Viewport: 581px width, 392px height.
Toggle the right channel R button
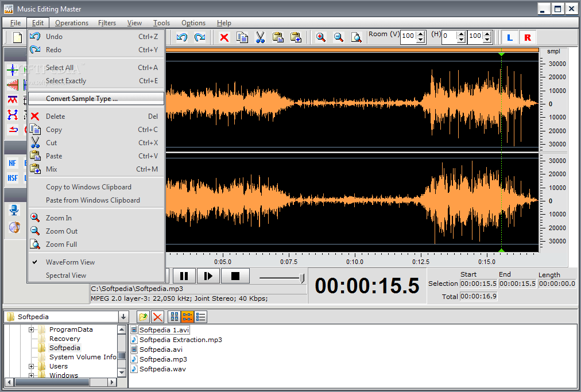(x=527, y=37)
